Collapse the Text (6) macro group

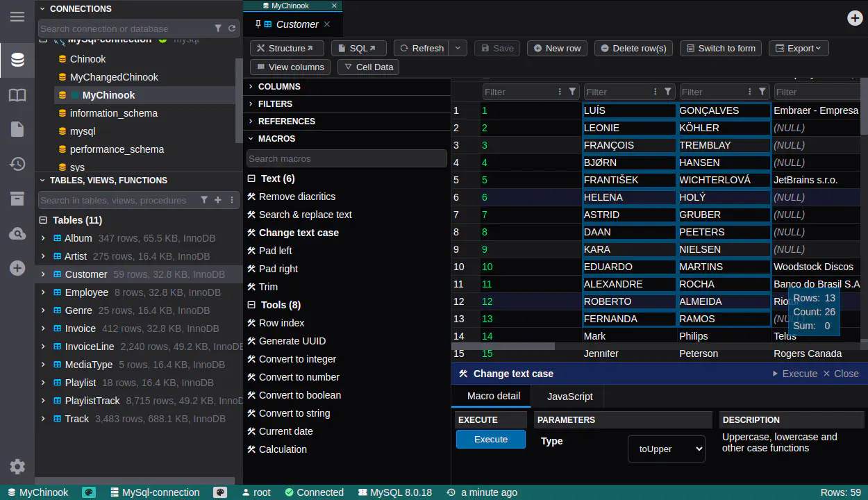[x=252, y=178]
